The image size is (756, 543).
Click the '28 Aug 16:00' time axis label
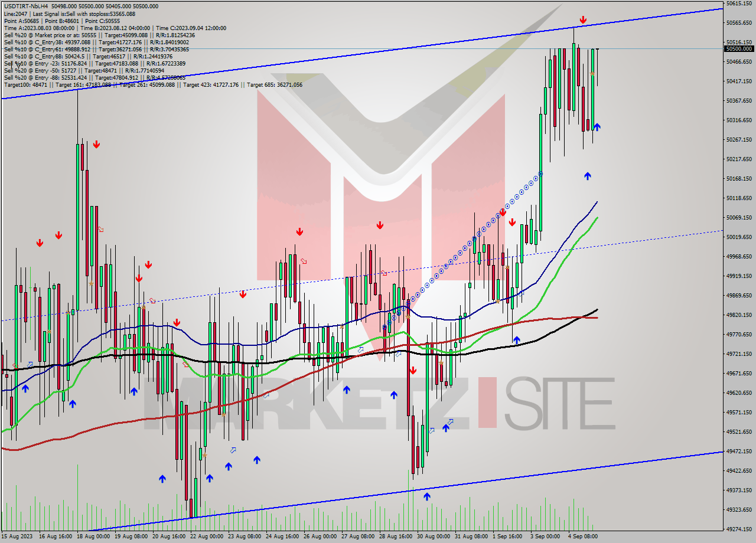pos(395,537)
